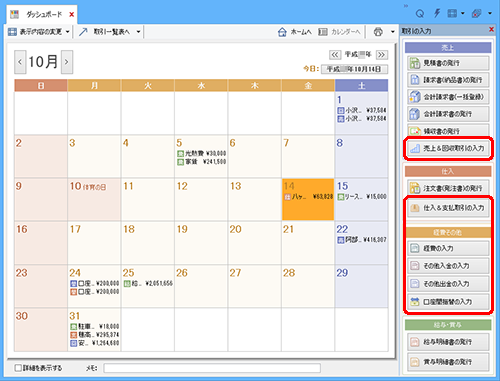Select the 駐車 ¥18,000 entry on the 31st

click(x=95, y=326)
